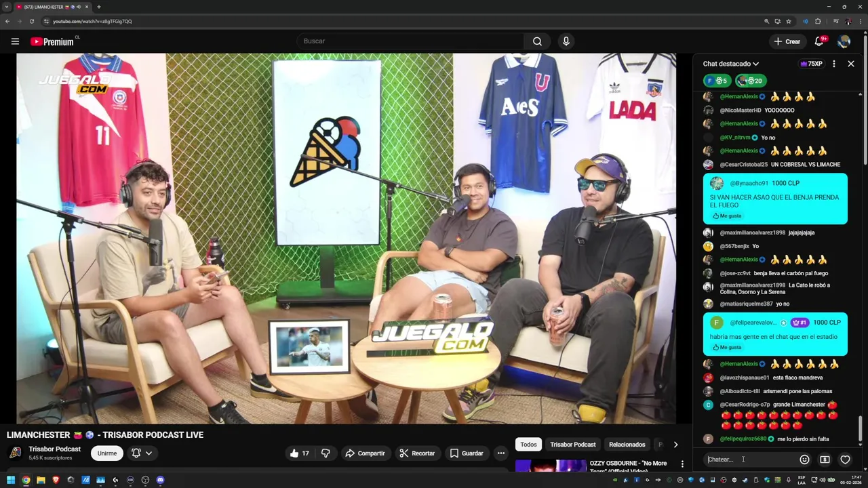The height and width of the screenshot is (488, 868).
Task: Open the Trisabor Podcast channel name
Action: (x=54, y=449)
